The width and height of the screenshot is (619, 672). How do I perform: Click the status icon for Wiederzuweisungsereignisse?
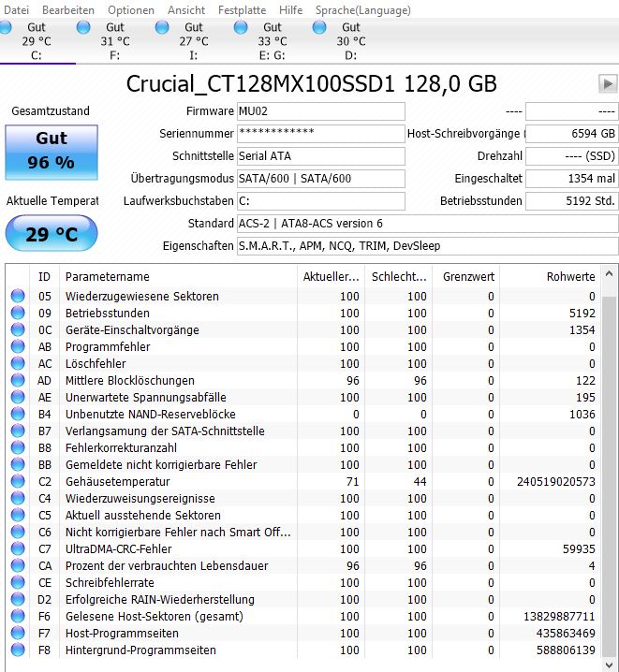pyautogui.click(x=18, y=499)
